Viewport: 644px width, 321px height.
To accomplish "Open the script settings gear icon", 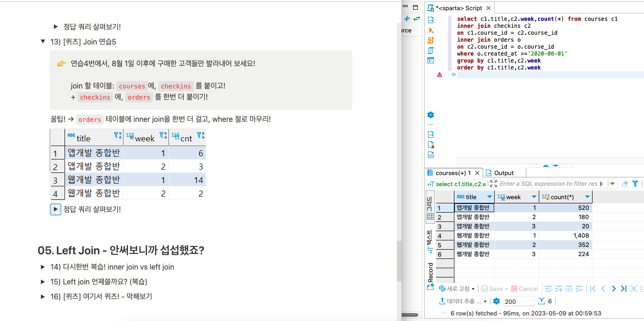I will 431,115.
